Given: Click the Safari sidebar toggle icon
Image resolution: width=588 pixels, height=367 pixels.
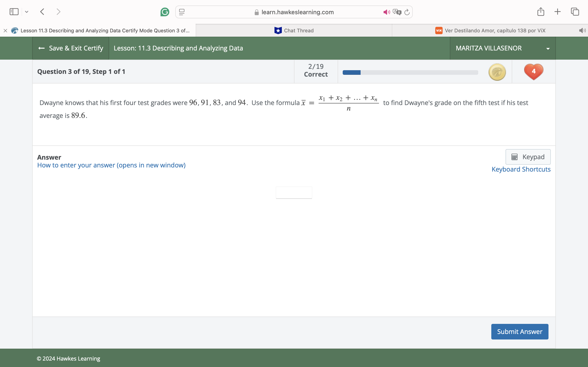Looking at the screenshot, I should [x=14, y=12].
